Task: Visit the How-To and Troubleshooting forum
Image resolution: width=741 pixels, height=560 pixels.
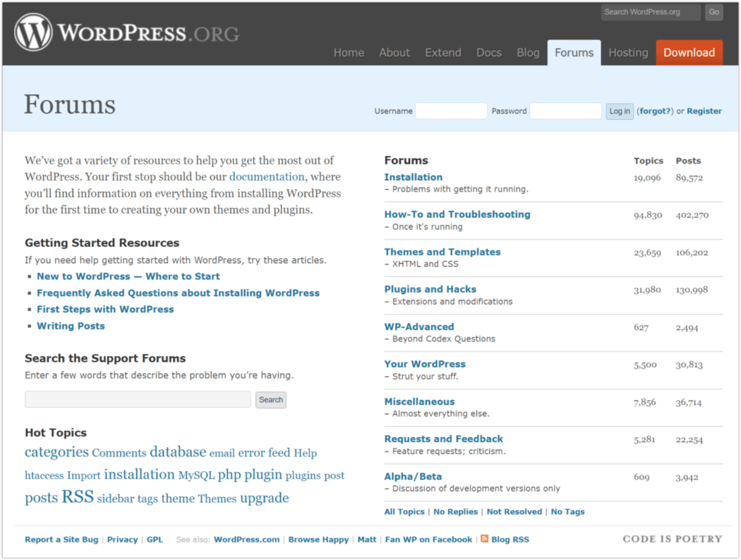Action: [457, 214]
